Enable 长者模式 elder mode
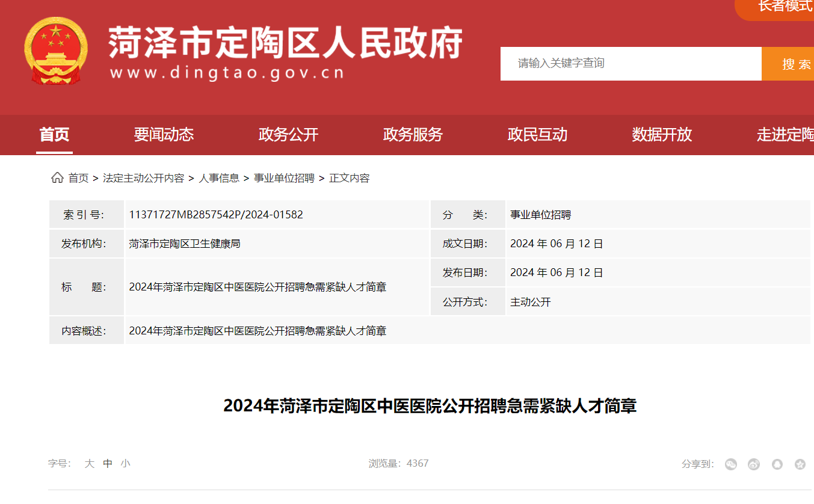This screenshot has height=504, width=814. pyautogui.click(x=783, y=7)
